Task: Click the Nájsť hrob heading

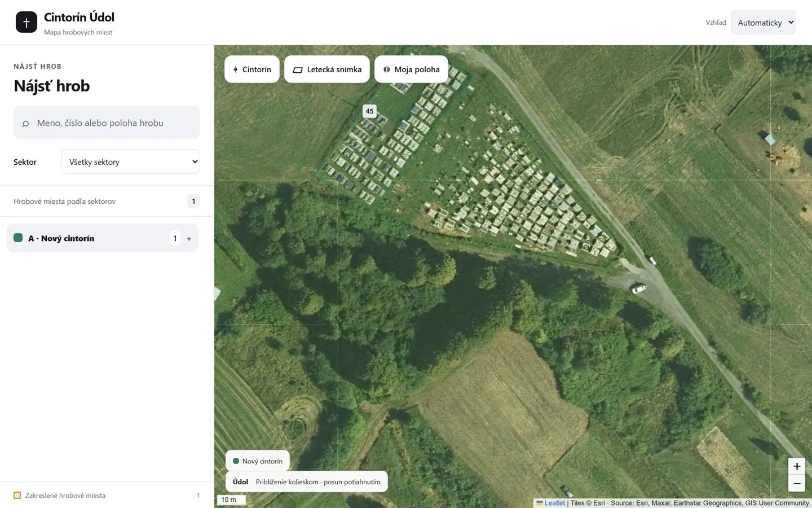Action: (52, 86)
